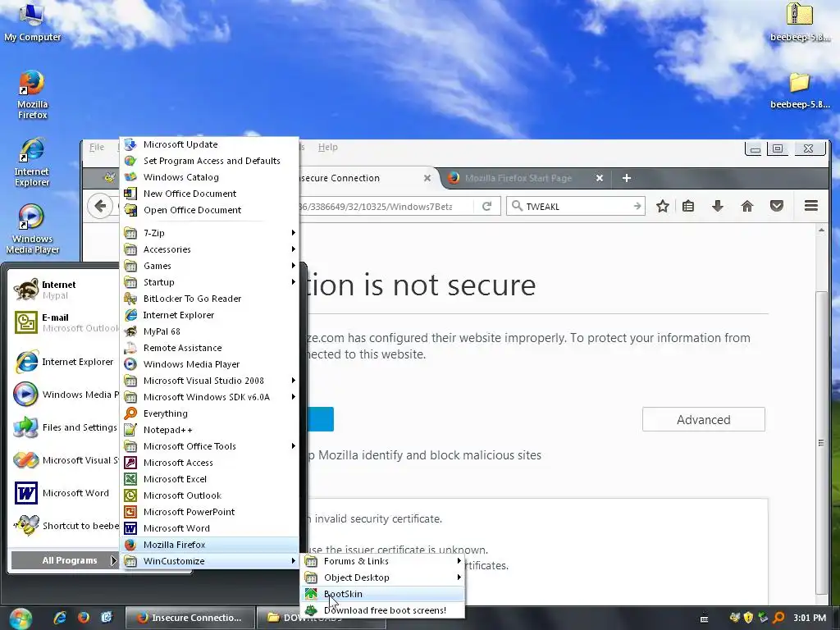Launch MyPal 68 browser from programs list
The width and height of the screenshot is (840, 630).
coord(209,331)
